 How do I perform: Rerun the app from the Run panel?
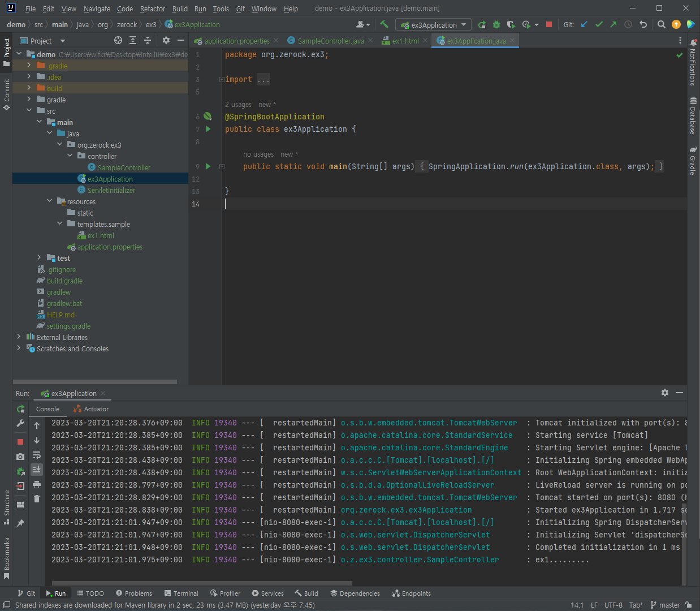coord(20,409)
